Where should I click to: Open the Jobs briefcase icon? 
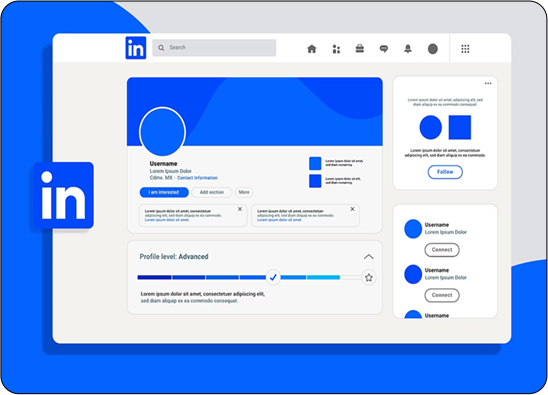[360, 49]
